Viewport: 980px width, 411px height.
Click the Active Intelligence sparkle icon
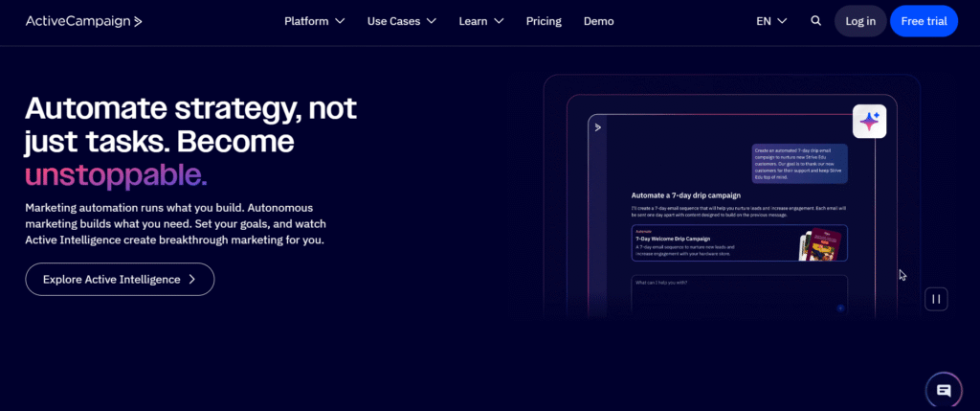[x=870, y=122]
